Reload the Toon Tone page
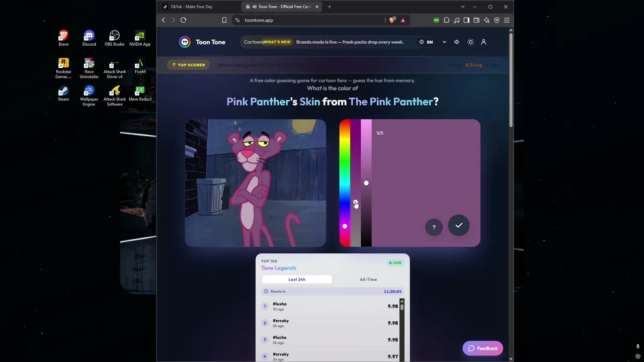The height and width of the screenshot is (362, 644). pos(184,20)
